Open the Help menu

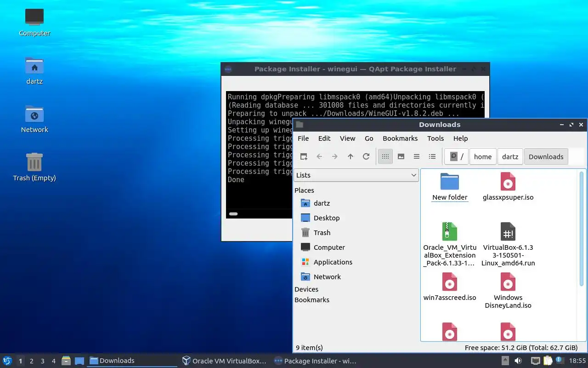(x=460, y=138)
